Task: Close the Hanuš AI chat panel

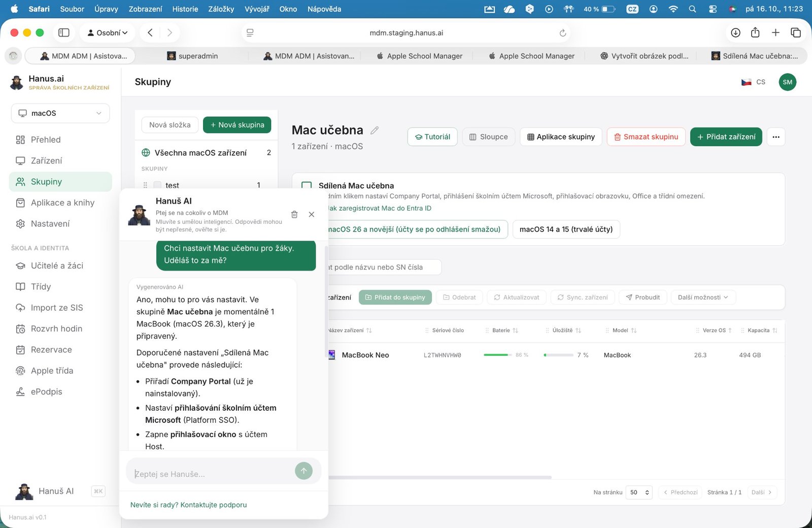Action: (x=312, y=214)
